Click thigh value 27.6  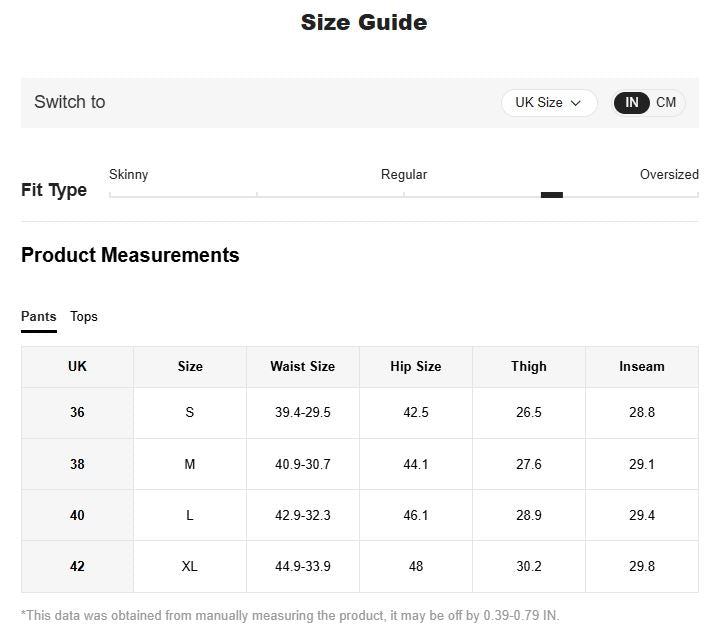click(x=529, y=464)
